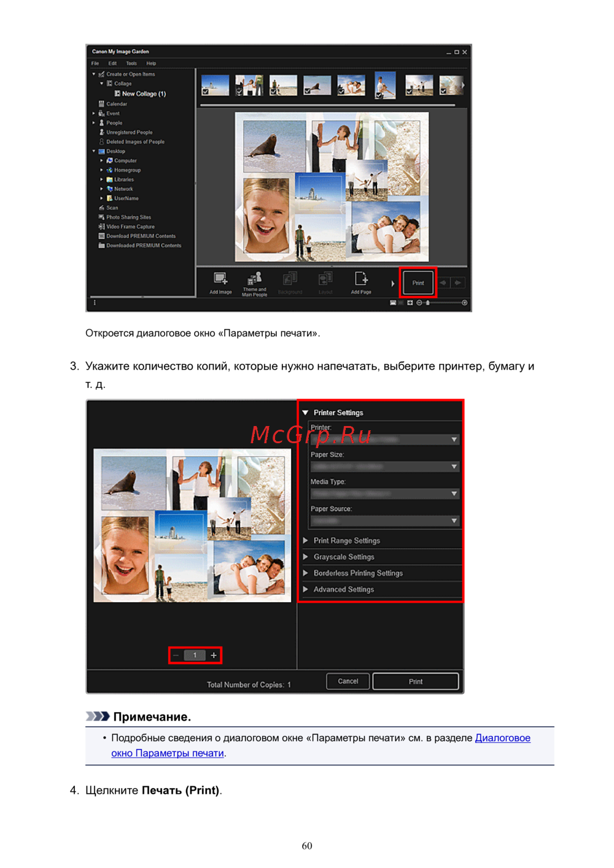The image size is (614, 868).
Task: Open Photo Sharing Sites item
Action: click(128, 217)
